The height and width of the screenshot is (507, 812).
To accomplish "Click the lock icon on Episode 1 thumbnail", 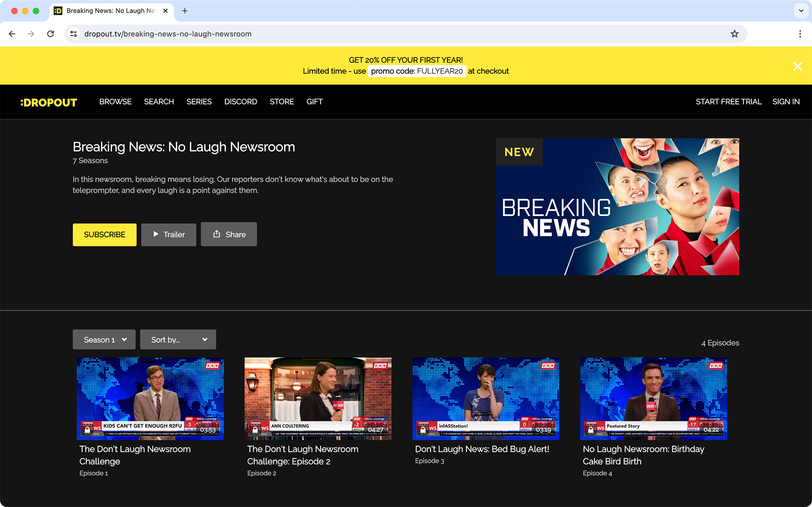I will click(x=87, y=430).
